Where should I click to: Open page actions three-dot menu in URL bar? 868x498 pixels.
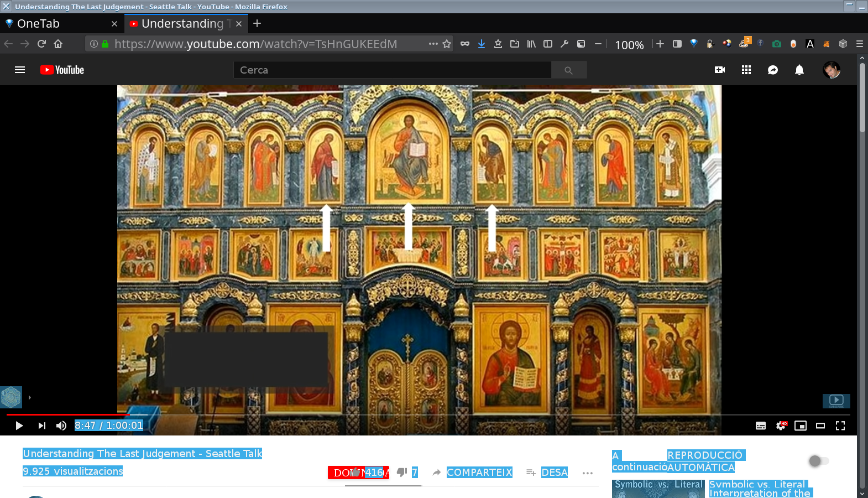(433, 44)
